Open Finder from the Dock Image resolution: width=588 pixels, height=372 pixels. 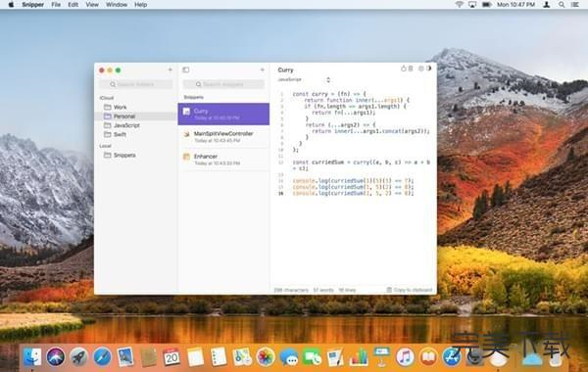(x=32, y=356)
